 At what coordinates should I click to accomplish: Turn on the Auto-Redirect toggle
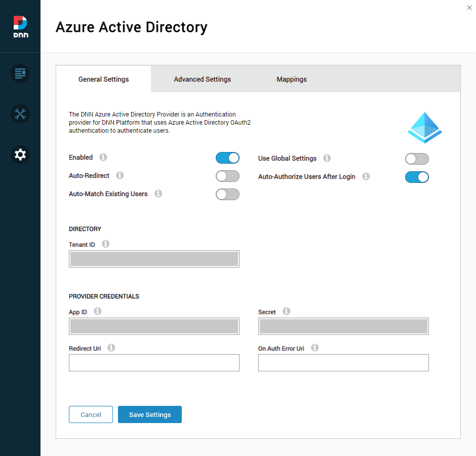[x=228, y=176]
